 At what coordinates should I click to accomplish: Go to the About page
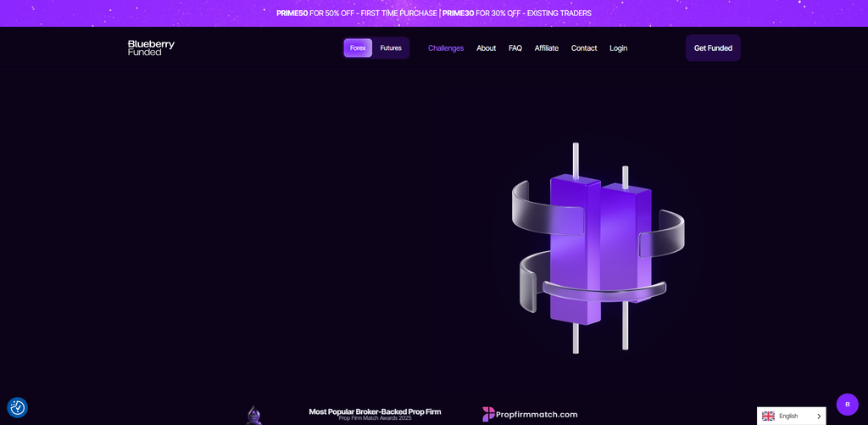click(486, 48)
